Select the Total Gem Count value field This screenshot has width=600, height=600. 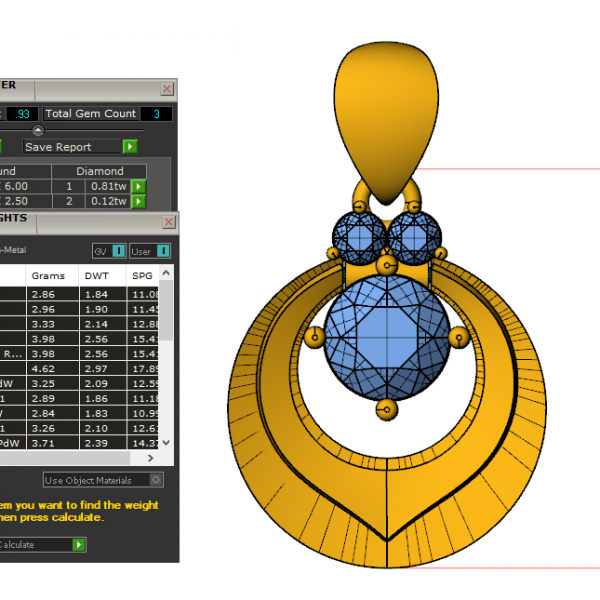(156, 114)
